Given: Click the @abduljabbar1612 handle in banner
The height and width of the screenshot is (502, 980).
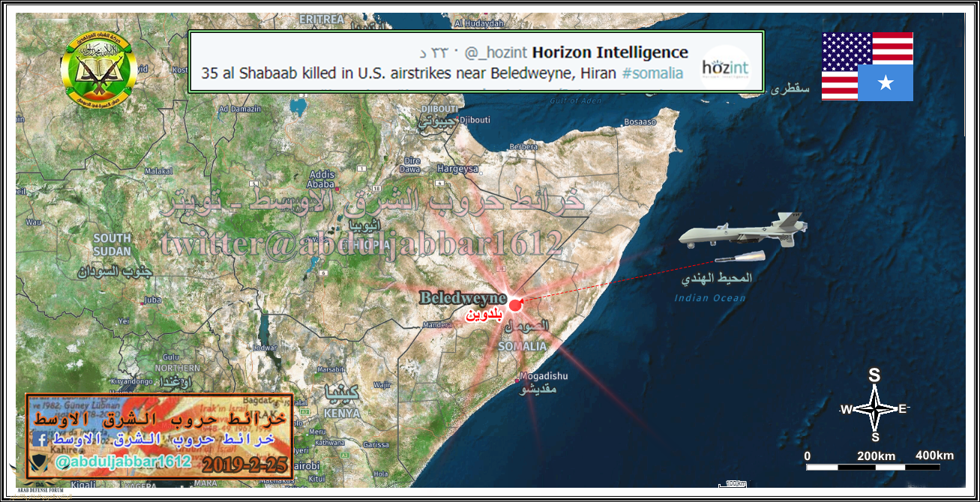Looking at the screenshot, I should pos(124,462).
